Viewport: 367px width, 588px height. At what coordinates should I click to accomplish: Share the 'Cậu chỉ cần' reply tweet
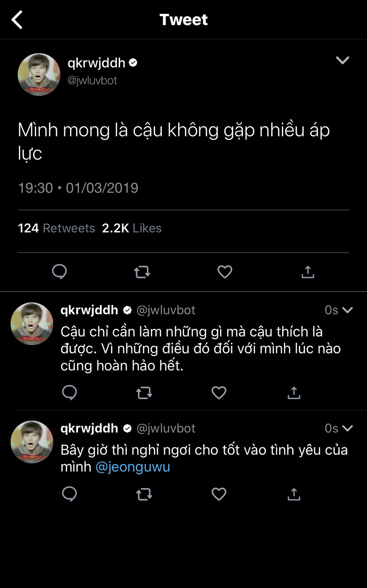click(294, 393)
